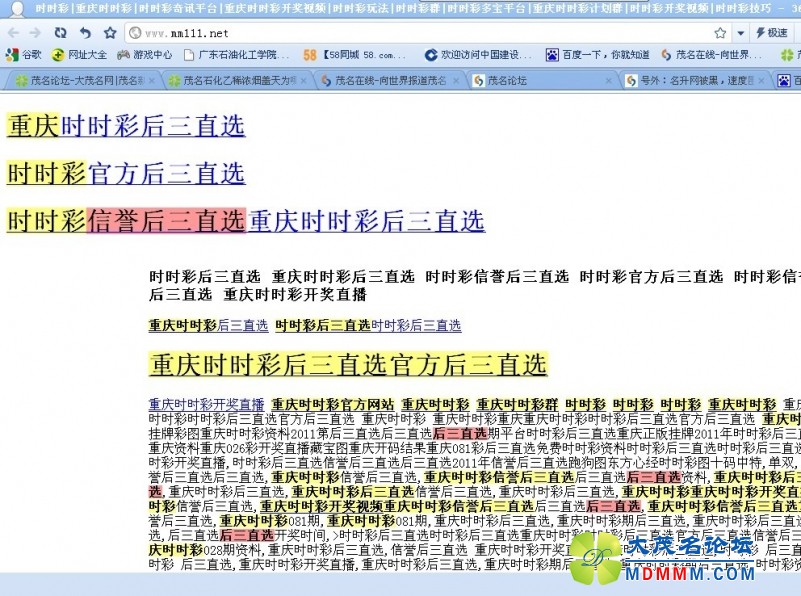Open the 网址大全 bookmark
Viewport: 801px width, 596px height.
[x=80, y=54]
